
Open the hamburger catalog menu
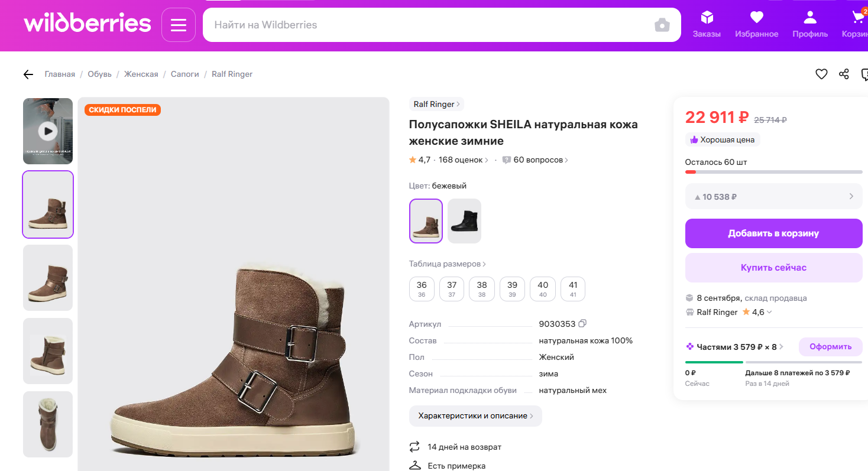point(179,25)
